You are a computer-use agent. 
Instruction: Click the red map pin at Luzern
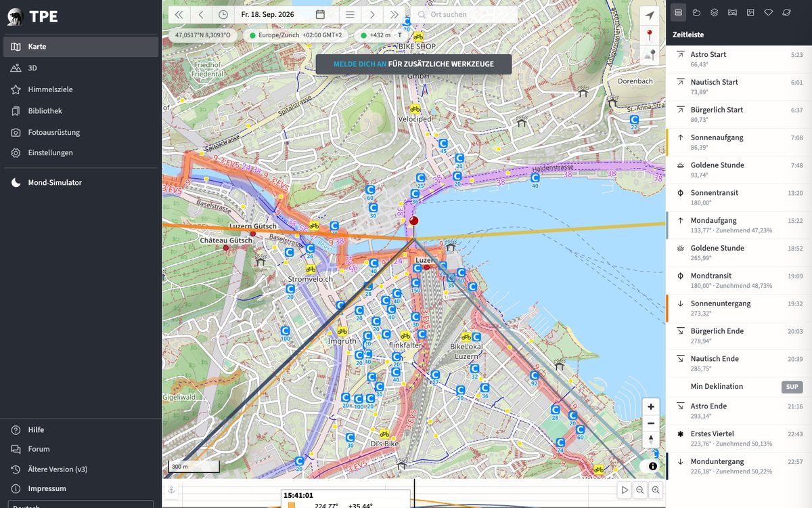414,221
